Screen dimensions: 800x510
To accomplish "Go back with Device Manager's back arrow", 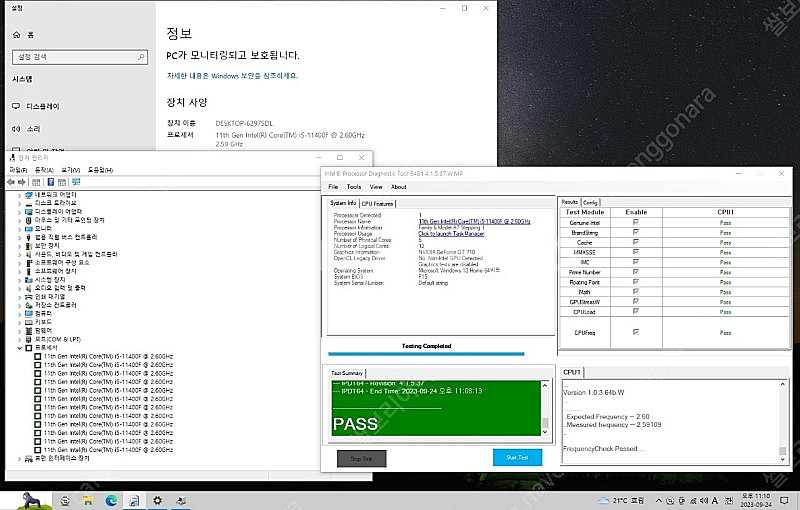I will 11,182.
